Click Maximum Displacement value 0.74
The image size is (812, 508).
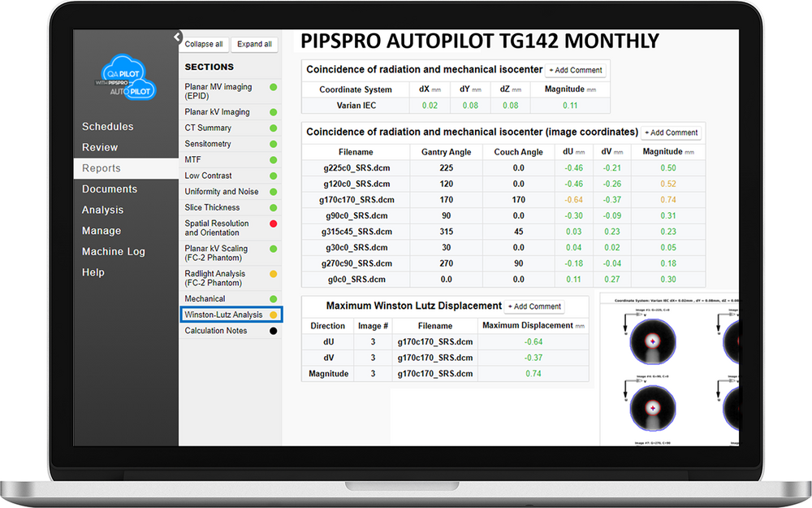tap(533, 374)
